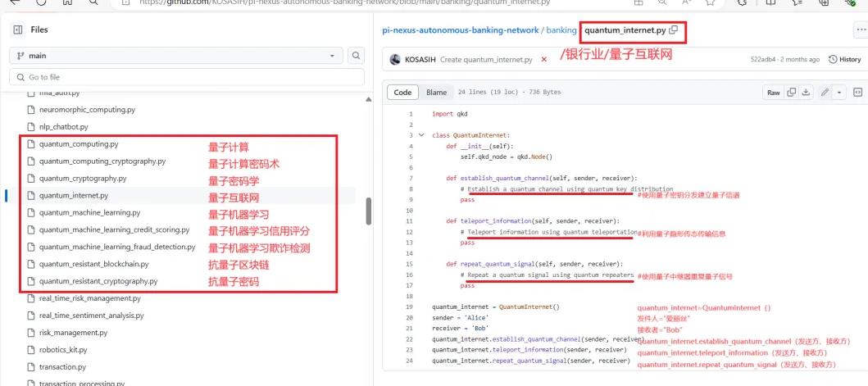Image resolution: width=868 pixels, height=386 pixels.
Task: Open nlp_chatbot.py in file tree
Action: click(64, 127)
